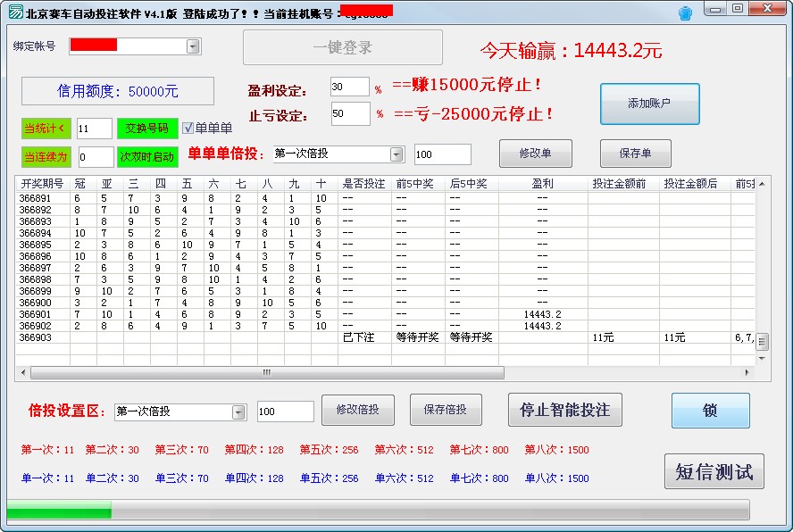Select the 盈利 column header
This screenshot has height=532, width=793.
point(542,184)
